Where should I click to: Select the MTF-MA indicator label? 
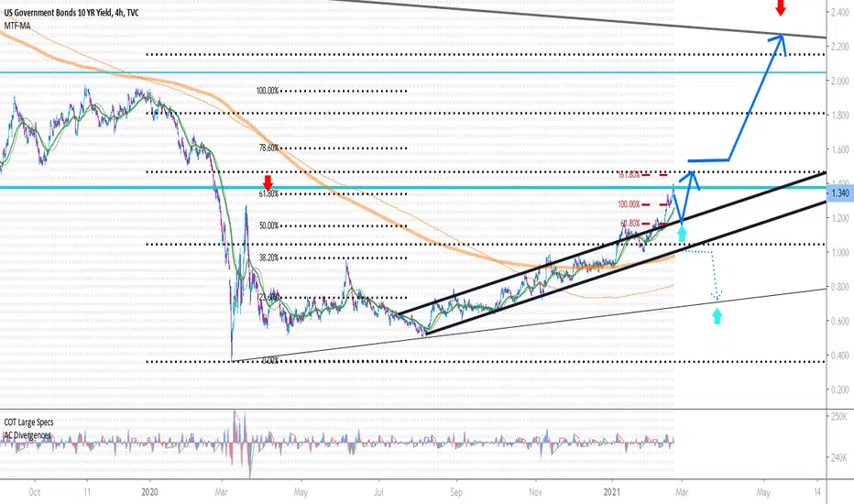coord(18,26)
